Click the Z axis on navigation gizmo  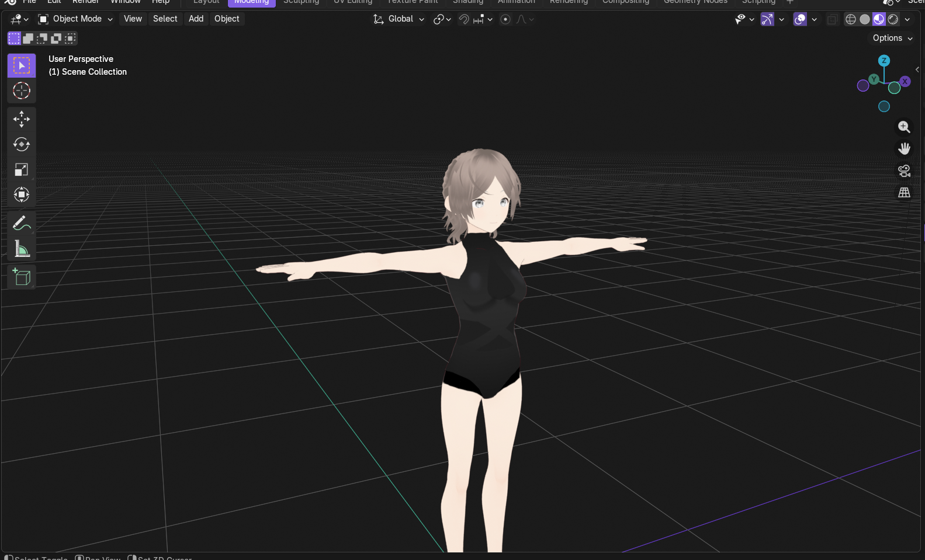[884, 61]
